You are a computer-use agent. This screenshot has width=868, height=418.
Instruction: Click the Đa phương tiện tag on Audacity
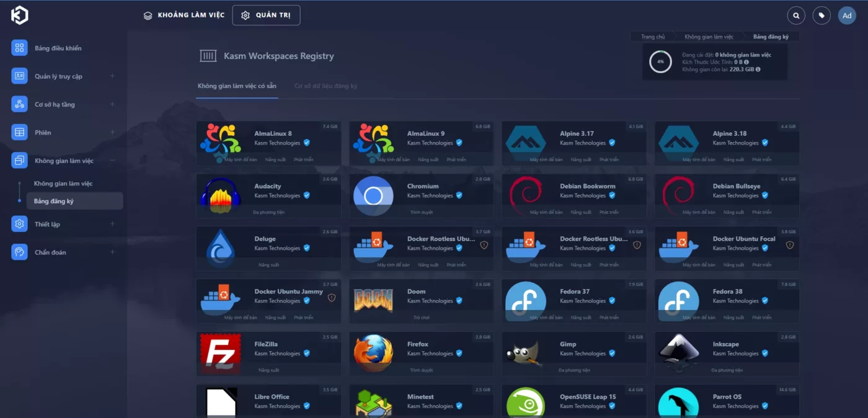269,212
